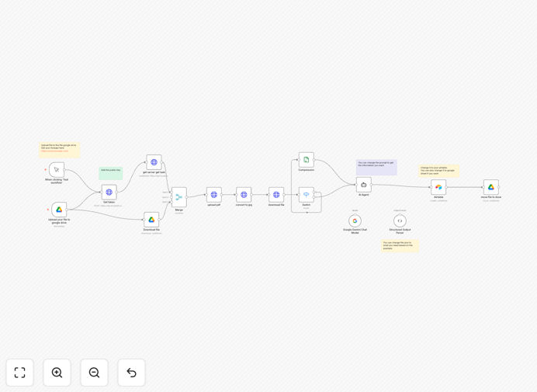Click the yellow sticky note above Airtable
Viewport: 537px width, 392px height.
pos(438,171)
